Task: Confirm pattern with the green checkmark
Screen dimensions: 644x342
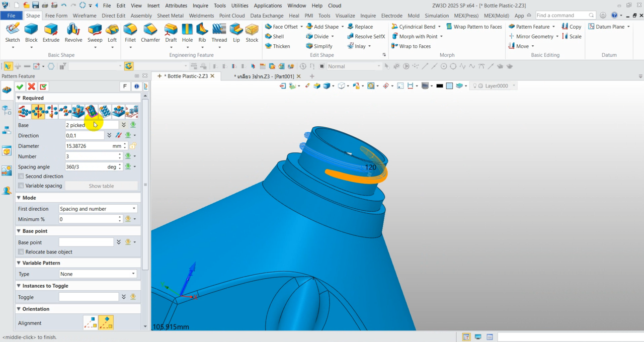Action: click(20, 87)
